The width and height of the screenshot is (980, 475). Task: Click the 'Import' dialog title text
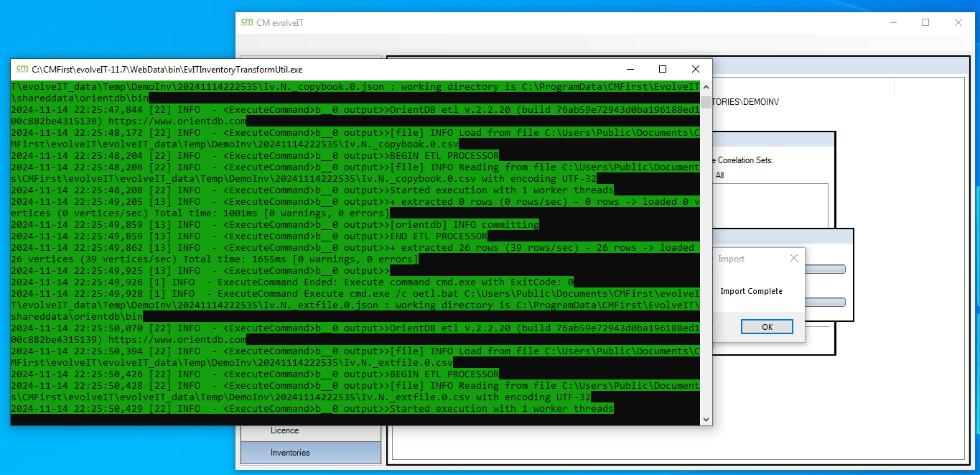click(x=732, y=259)
